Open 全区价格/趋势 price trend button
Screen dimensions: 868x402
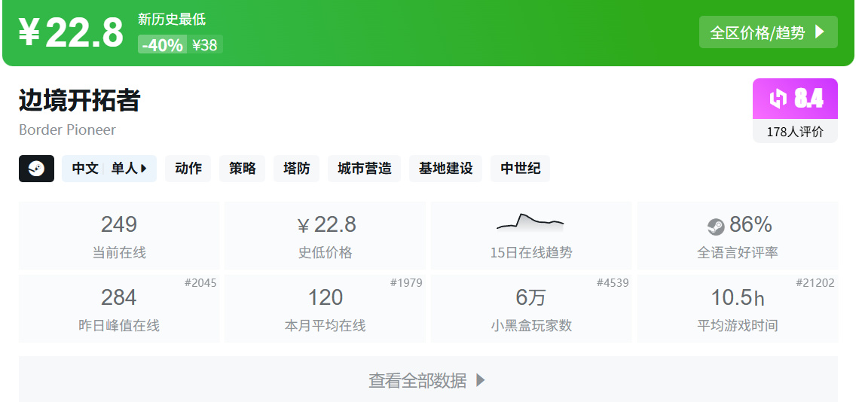click(x=768, y=32)
